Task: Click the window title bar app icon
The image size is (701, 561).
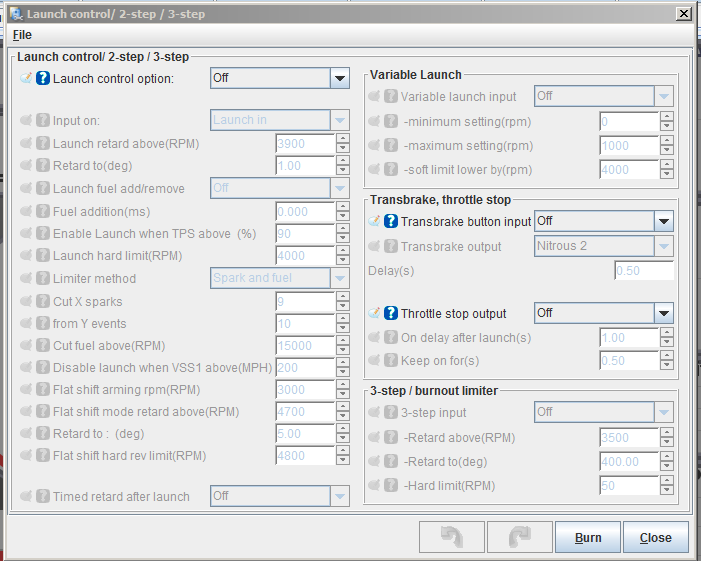Action: click(16, 14)
